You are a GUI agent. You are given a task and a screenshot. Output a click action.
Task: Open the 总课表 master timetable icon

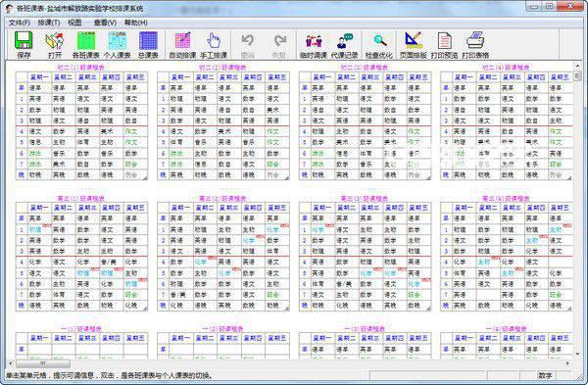coord(148,40)
